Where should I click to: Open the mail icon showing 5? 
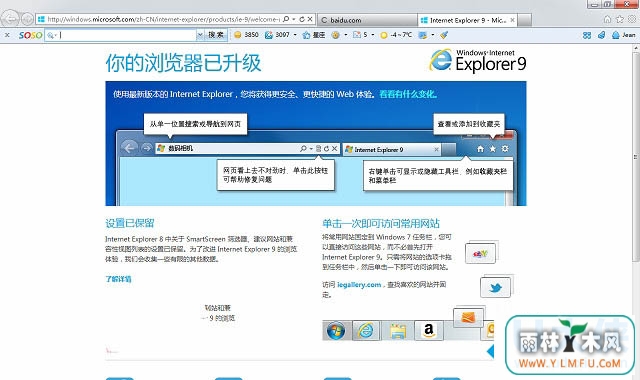point(357,35)
